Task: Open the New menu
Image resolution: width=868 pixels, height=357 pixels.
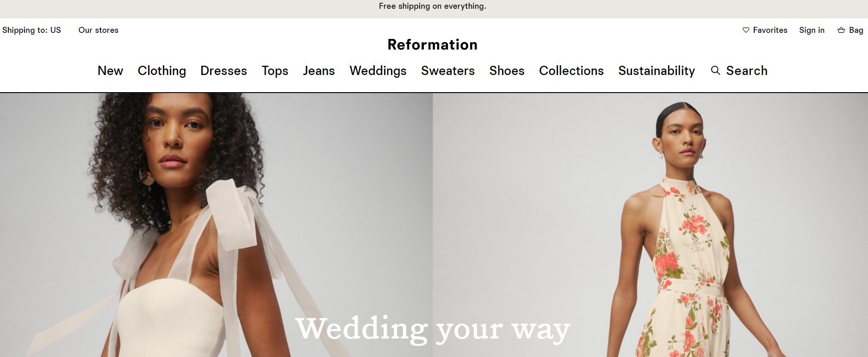Action: tap(110, 70)
